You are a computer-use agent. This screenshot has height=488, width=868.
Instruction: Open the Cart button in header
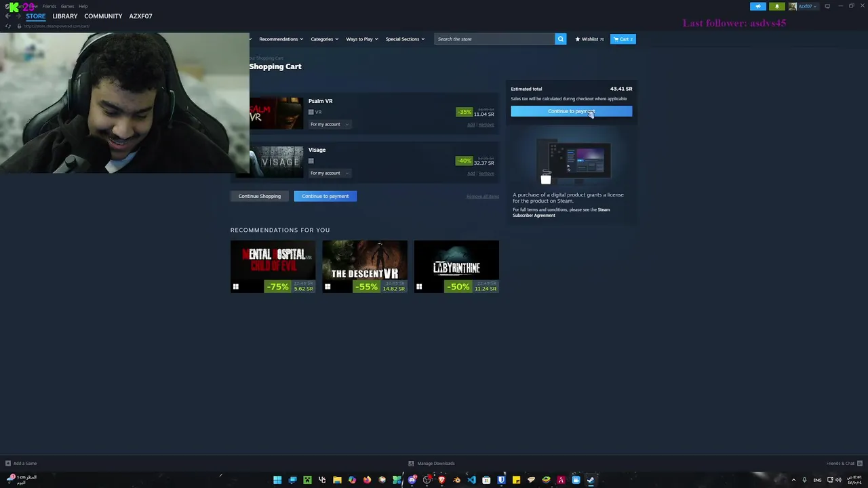point(623,39)
